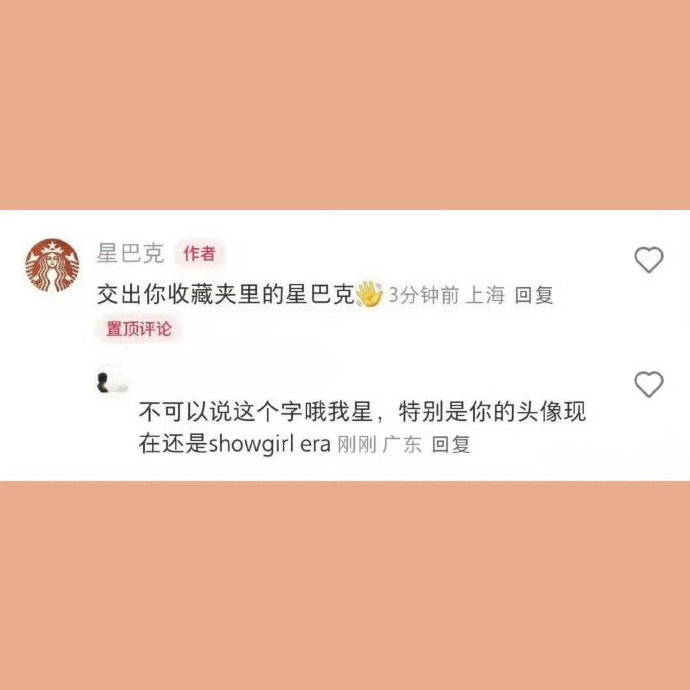Click the 3分钟前 timestamp
690x690 pixels.
pyautogui.click(x=424, y=295)
